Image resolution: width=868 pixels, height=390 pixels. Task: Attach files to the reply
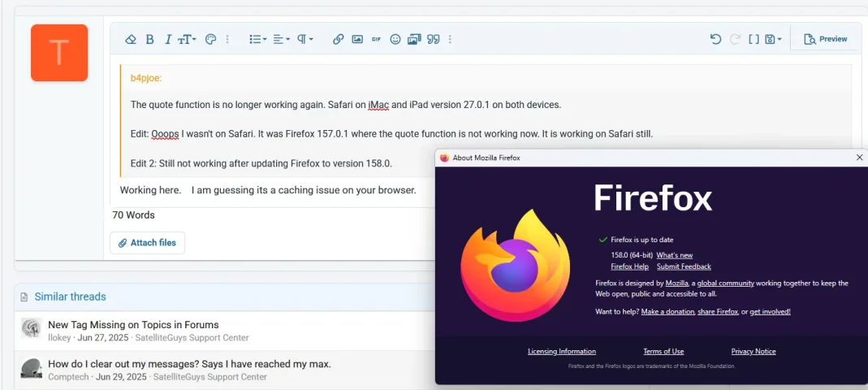(x=147, y=243)
